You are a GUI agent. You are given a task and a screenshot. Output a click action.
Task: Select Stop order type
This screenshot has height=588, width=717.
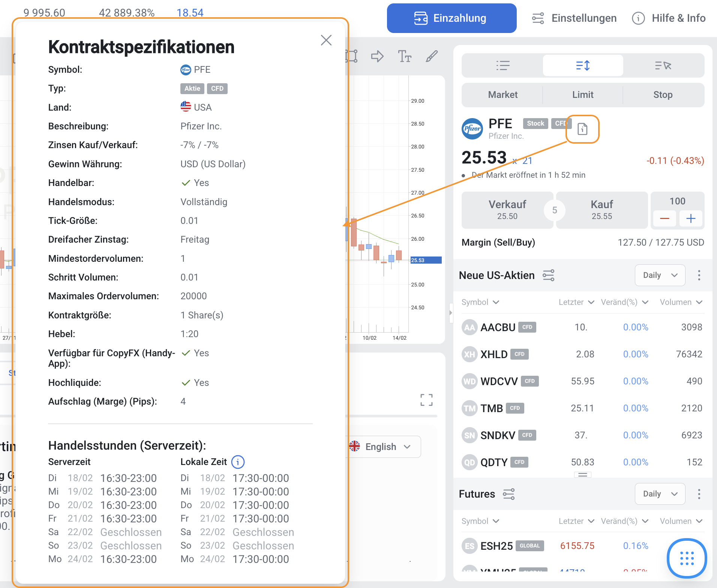click(663, 95)
